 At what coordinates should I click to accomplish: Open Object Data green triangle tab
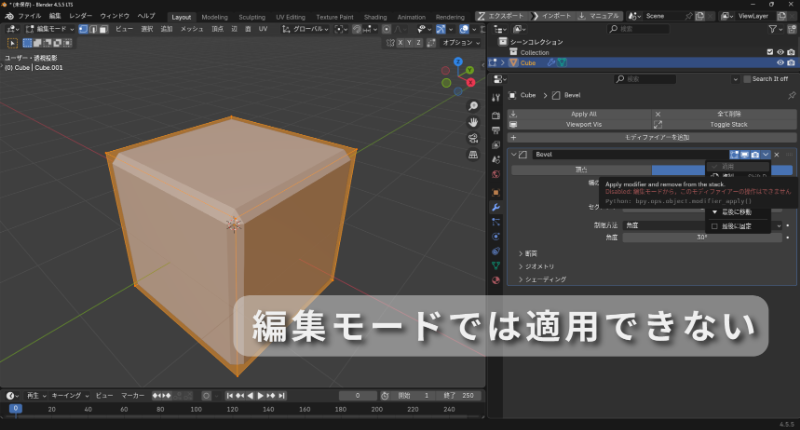(495, 266)
